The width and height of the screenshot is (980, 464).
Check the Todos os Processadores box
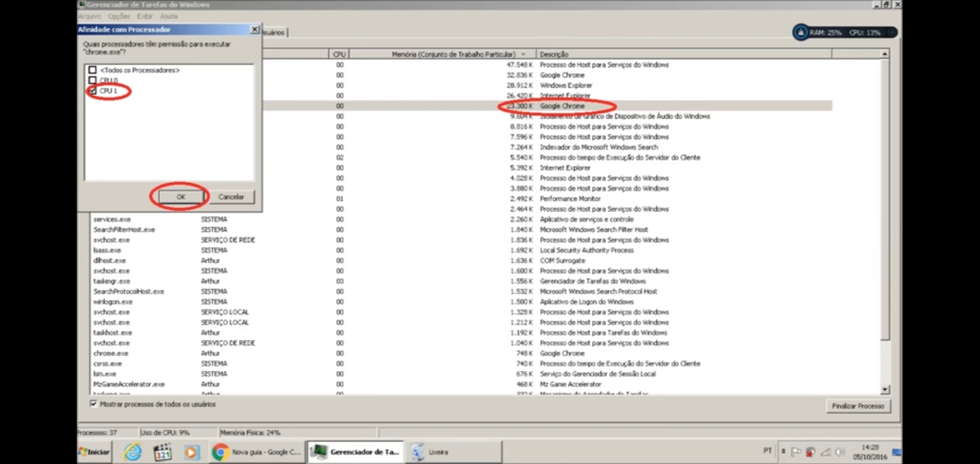tap(93, 70)
